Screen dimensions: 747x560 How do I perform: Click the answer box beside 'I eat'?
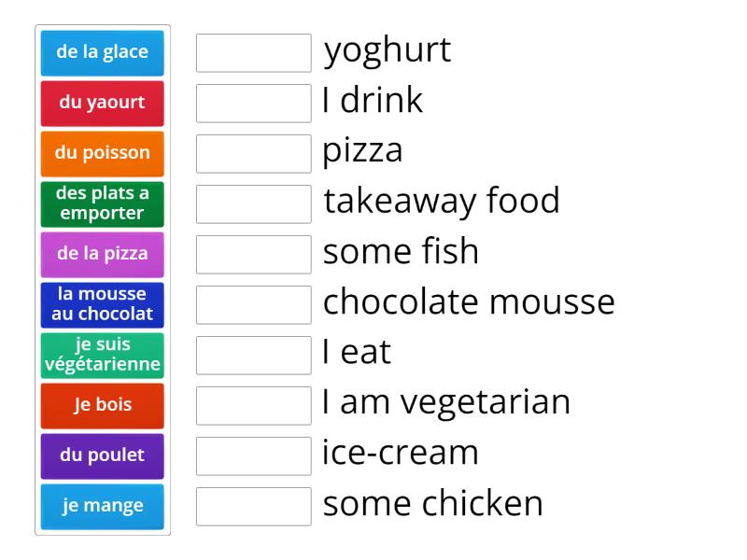(x=253, y=356)
